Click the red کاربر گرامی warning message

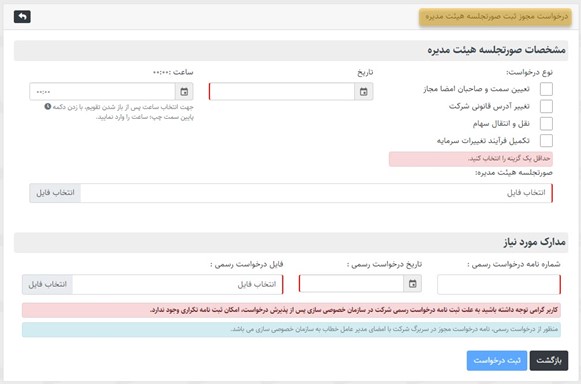291,310
